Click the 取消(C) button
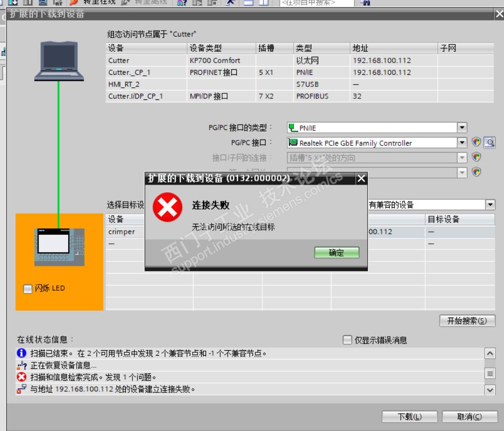Viewport: 504px width, 431px height. [x=469, y=417]
